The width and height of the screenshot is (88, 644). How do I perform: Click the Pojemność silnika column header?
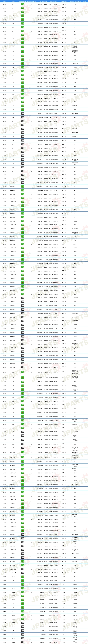pos(31,1)
